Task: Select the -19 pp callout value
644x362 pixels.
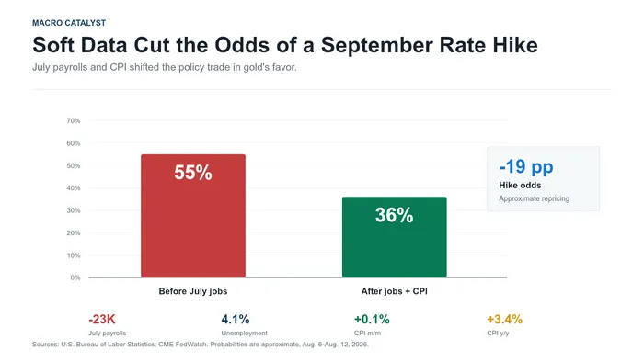Action: coord(526,167)
